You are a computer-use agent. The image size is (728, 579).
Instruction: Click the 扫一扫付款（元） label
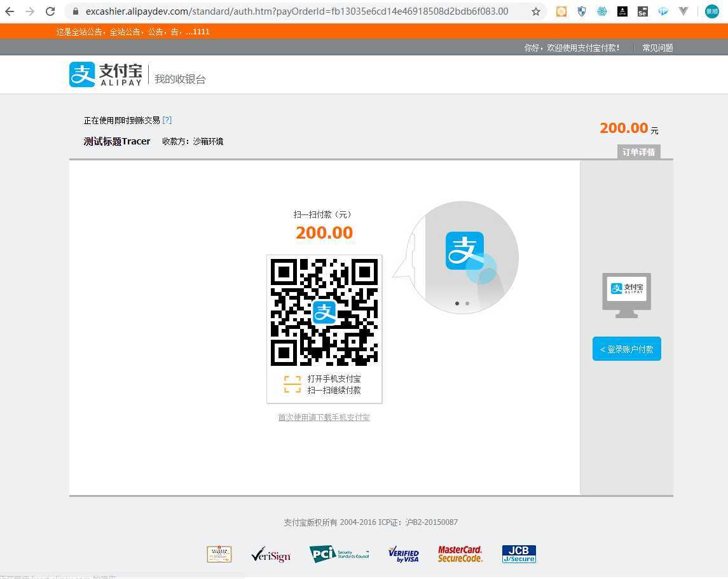coord(324,214)
